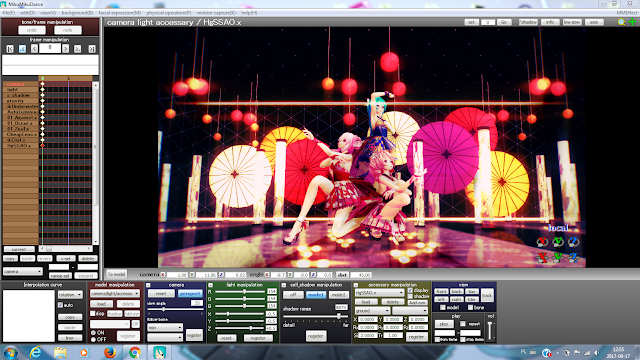Click magnifier zoom icon in top right
The height and width of the screenshot is (360, 640).
point(621,22)
